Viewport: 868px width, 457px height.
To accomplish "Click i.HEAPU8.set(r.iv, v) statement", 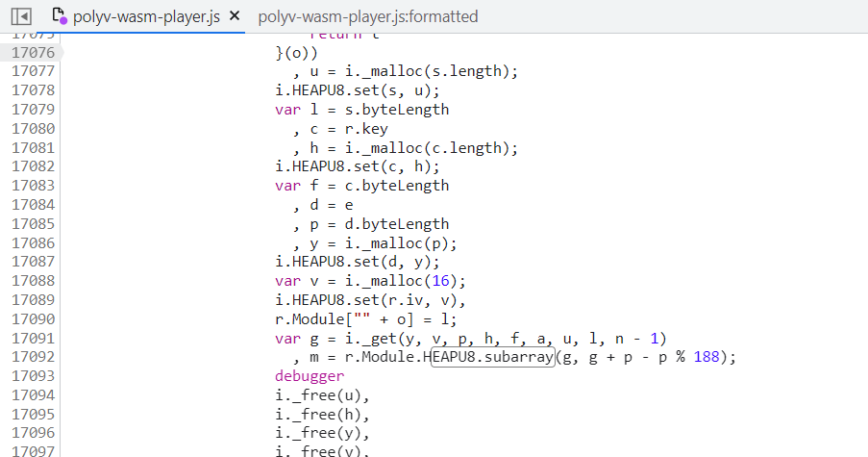I will (x=370, y=300).
